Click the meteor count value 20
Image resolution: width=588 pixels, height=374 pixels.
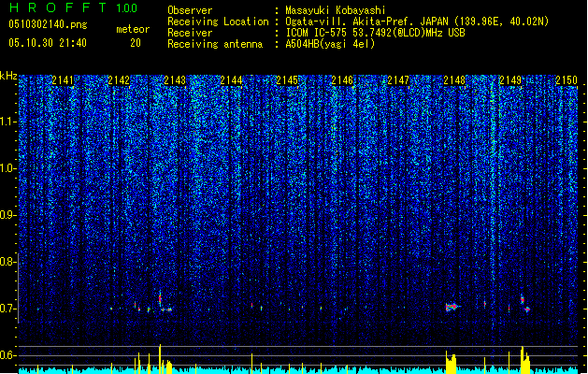point(136,43)
